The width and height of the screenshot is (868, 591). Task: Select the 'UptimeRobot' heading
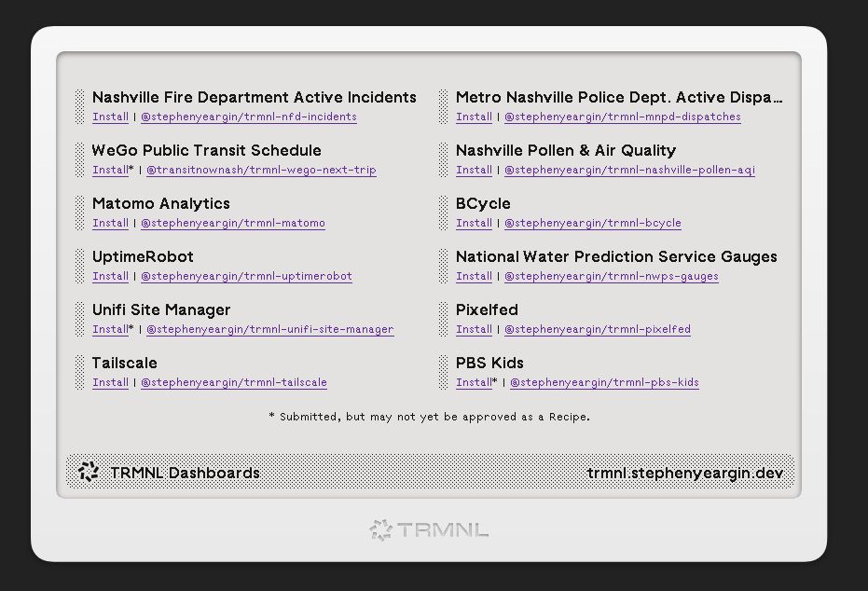tap(143, 256)
